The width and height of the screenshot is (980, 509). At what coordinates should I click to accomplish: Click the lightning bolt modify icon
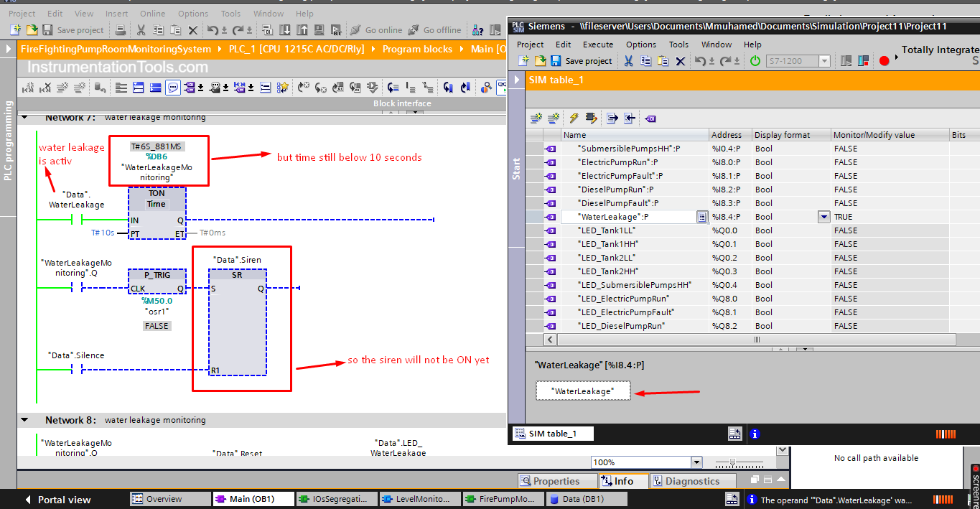574,118
